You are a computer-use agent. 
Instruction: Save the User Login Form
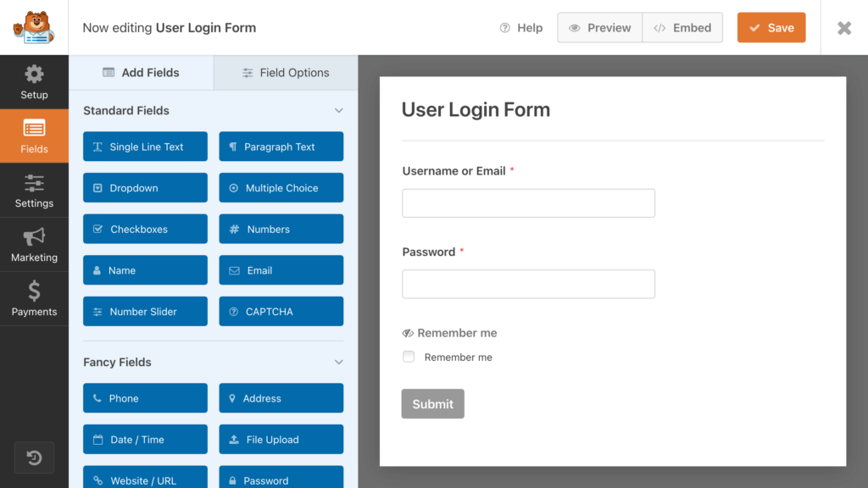click(x=771, y=27)
